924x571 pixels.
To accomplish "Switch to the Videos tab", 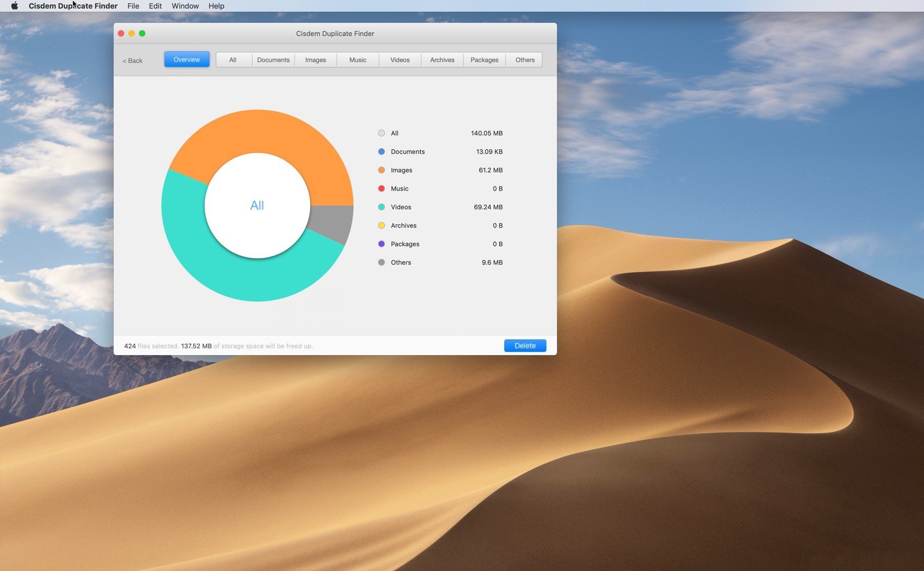I will (400, 60).
